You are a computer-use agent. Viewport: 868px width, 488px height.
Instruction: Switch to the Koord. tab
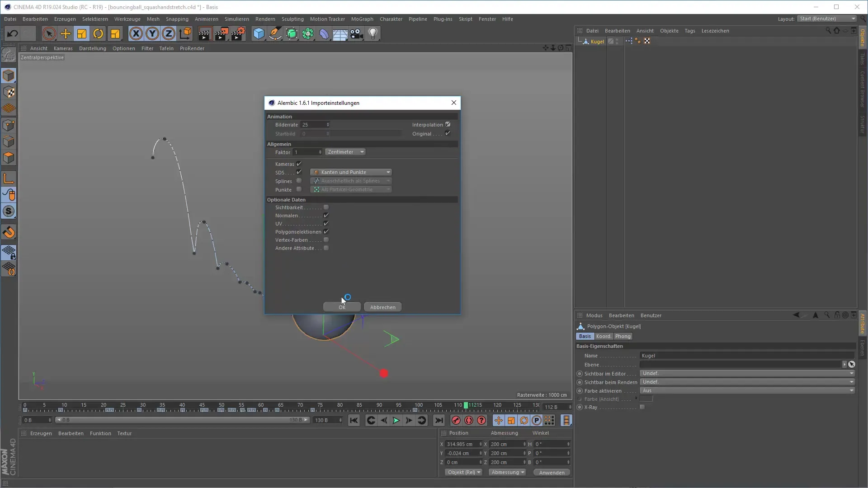click(x=604, y=336)
